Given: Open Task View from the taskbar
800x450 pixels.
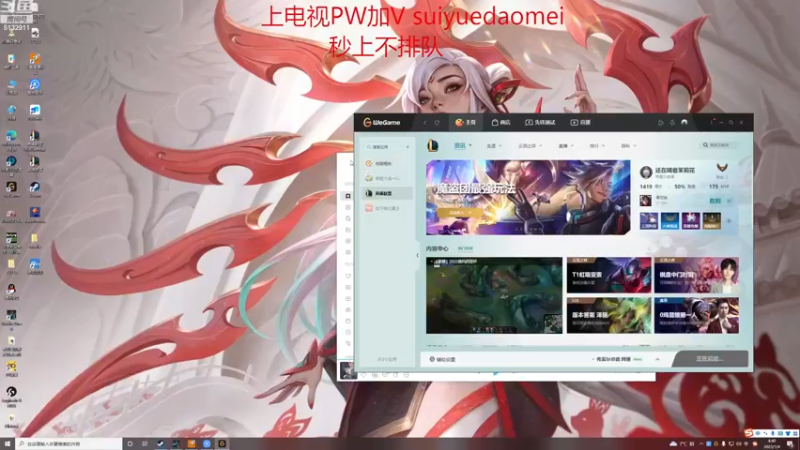Looking at the screenshot, I should click(x=145, y=444).
